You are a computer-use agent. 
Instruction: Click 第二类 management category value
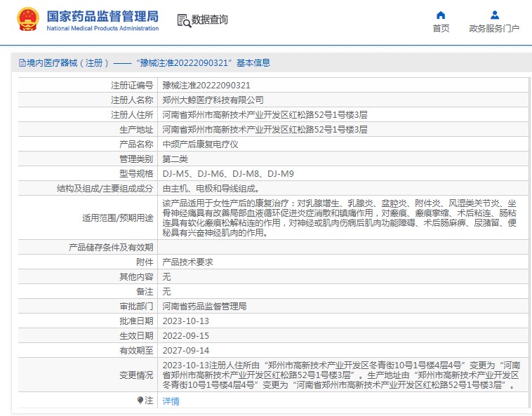coord(175,159)
